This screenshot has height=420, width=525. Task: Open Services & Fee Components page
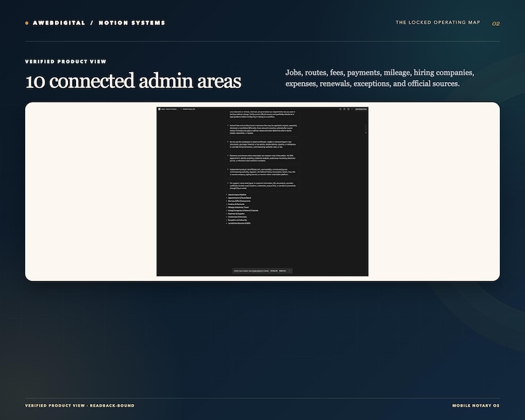click(x=239, y=201)
